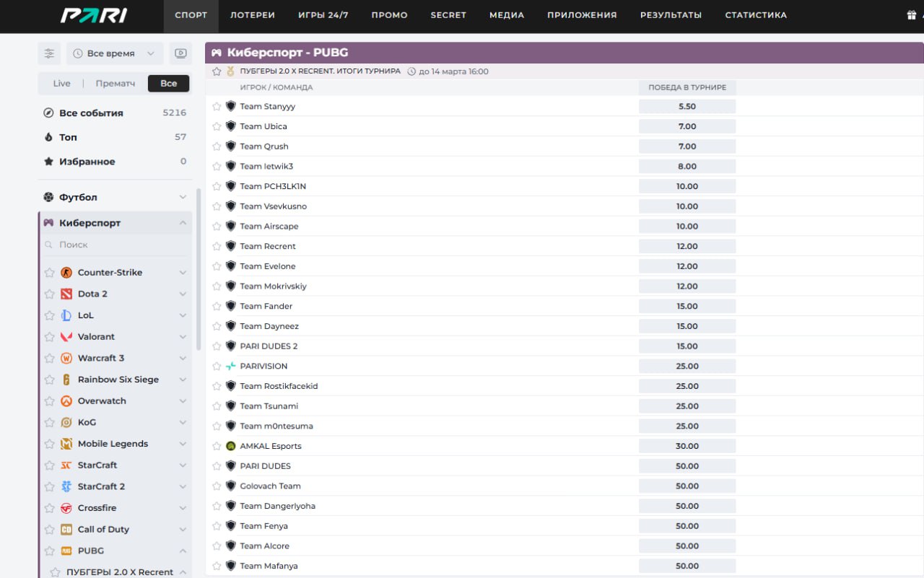Click the medal icon beside tournament title
This screenshot has height=578, width=924.
[x=230, y=71]
